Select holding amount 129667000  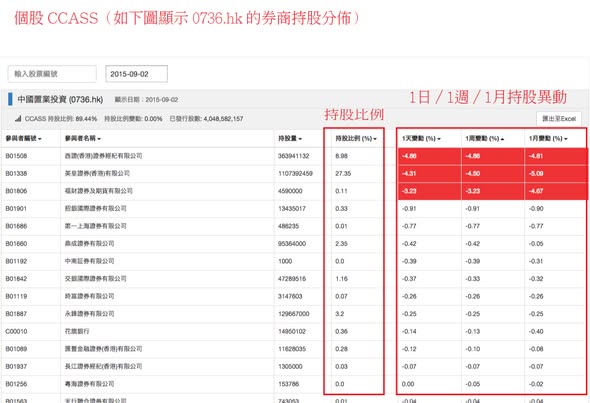click(x=293, y=314)
